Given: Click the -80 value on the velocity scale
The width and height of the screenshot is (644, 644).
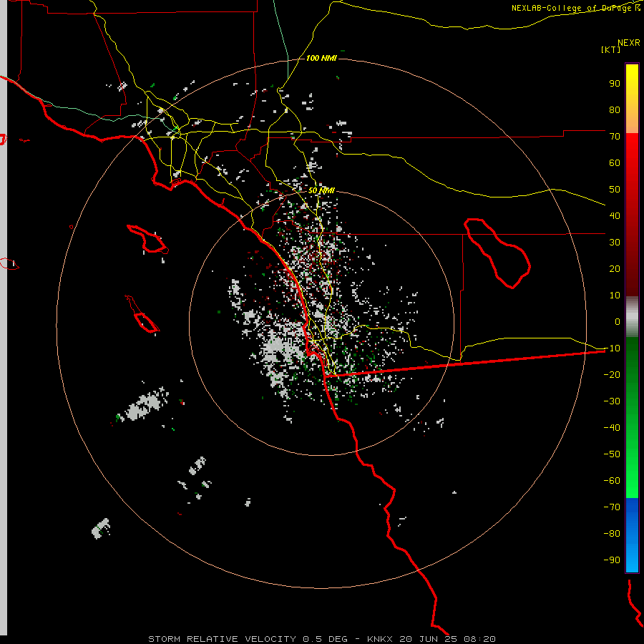Looking at the screenshot, I should (612, 534).
